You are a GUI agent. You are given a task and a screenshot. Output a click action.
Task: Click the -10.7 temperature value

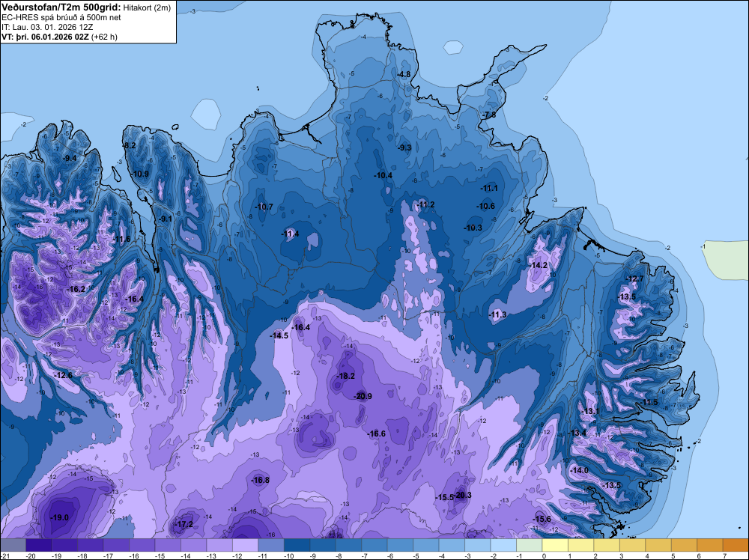264,207
